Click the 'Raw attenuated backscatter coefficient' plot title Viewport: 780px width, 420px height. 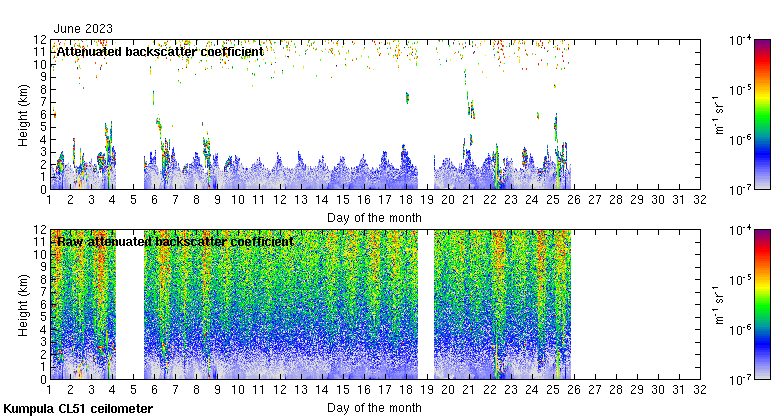[x=174, y=241]
